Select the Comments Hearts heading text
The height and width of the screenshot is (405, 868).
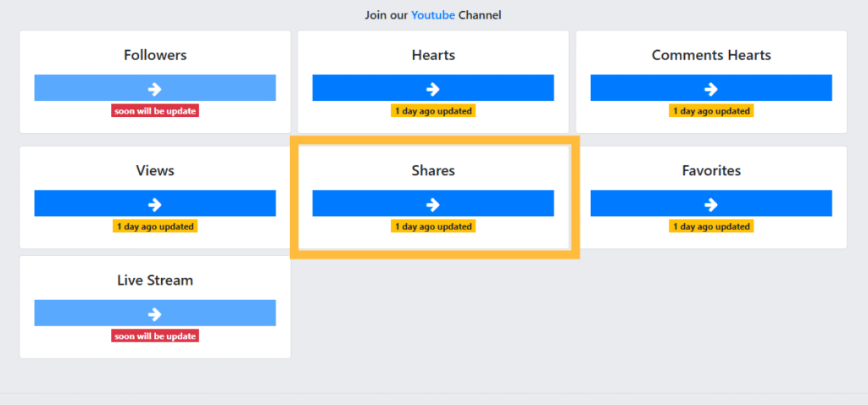(711, 55)
